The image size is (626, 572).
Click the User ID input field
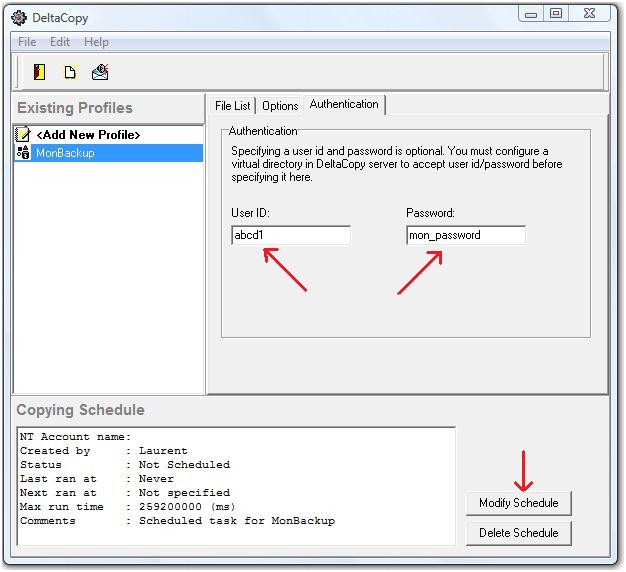tap(291, 235)
